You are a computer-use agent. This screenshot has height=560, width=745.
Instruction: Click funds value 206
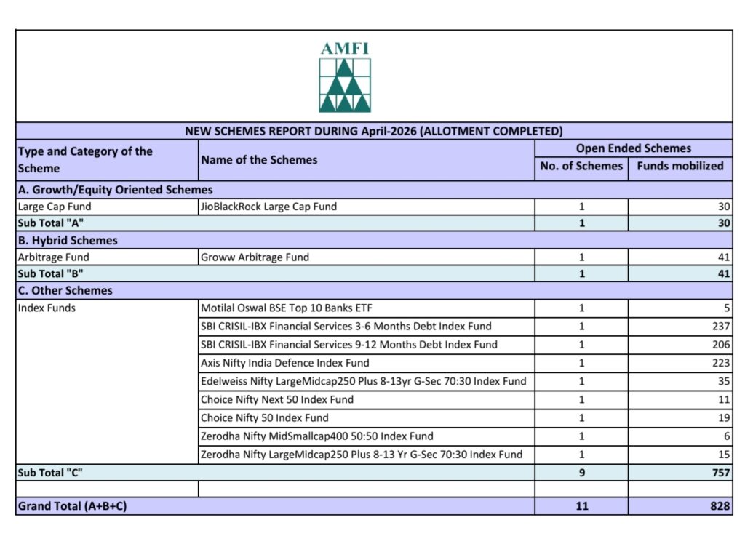tap(721, 344)
